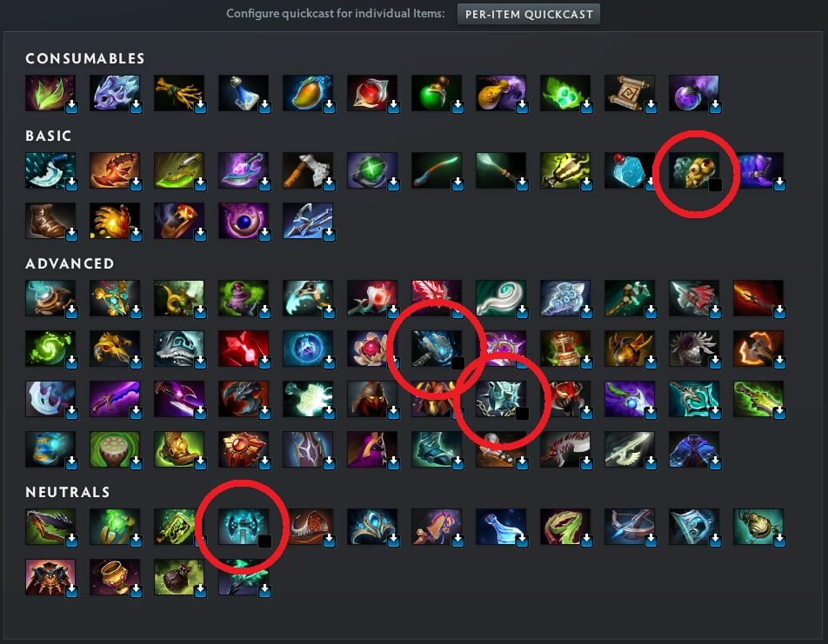
Task: Select the Tango leaves consumable icon
Action: (x=50, y=93)
